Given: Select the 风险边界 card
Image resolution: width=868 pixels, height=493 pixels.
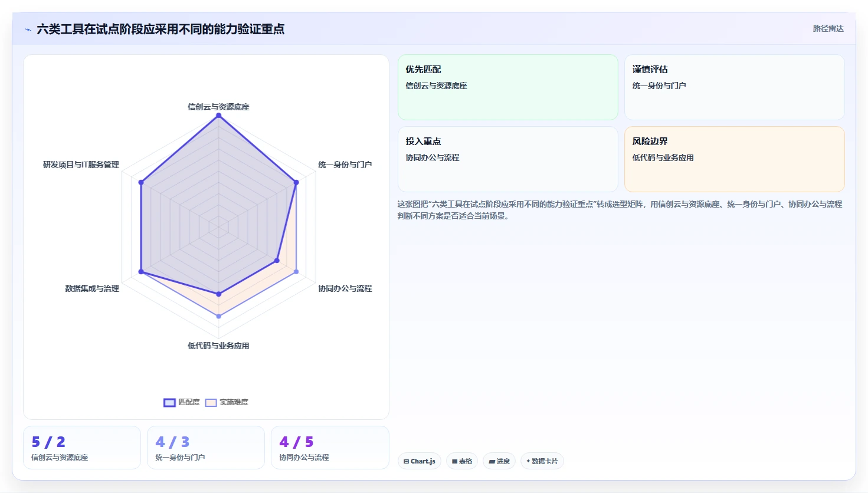Looking at the screenshot, I should pos(734,159).
